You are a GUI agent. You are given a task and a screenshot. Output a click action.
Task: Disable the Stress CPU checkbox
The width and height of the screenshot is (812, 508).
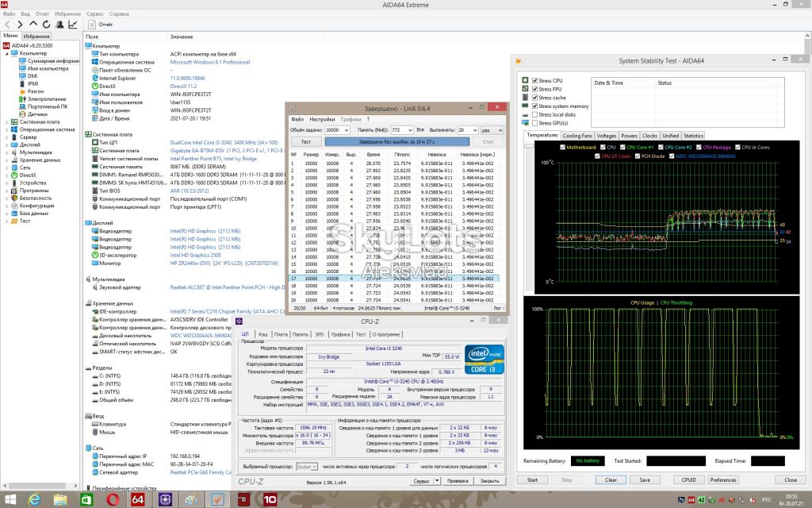535,81
